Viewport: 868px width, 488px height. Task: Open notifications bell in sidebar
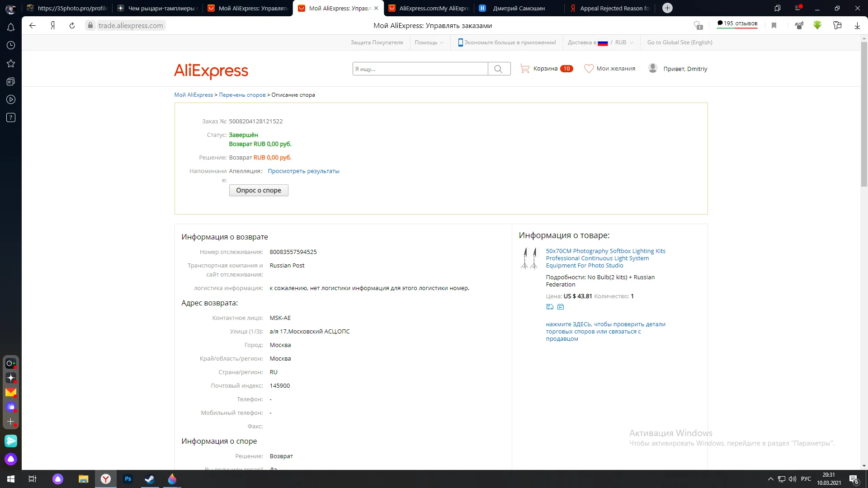tap(11, 28)
